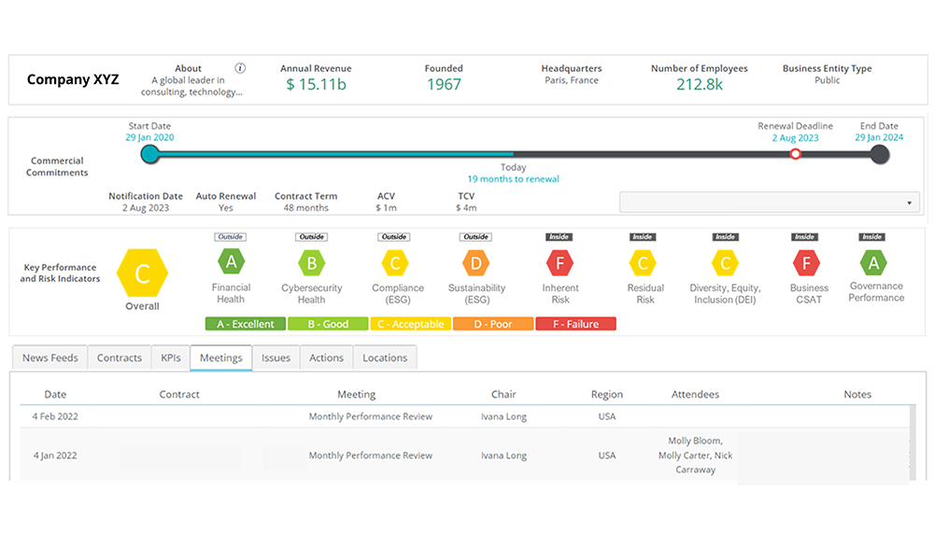Click the About info icon

[x=240, y=67]
